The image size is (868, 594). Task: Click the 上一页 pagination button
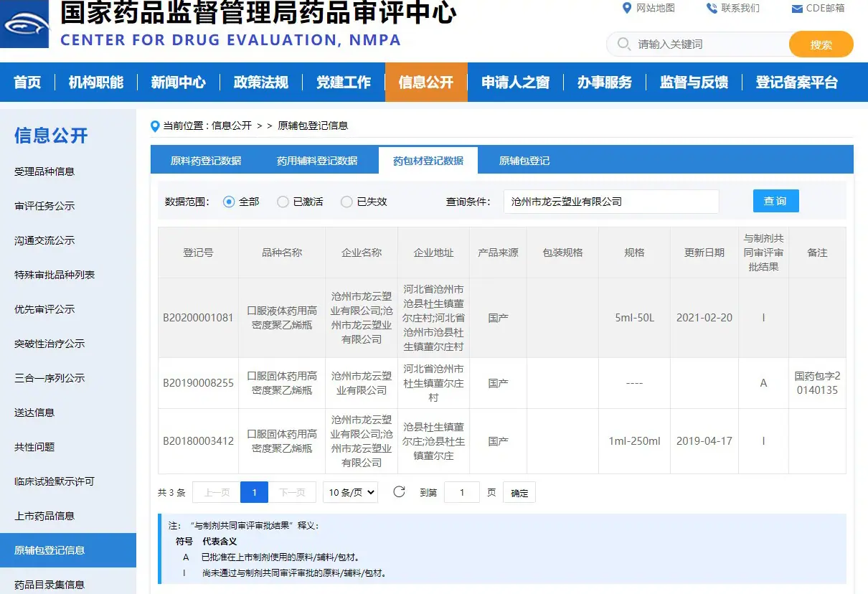pyautogui.click(x=217, y=492)
